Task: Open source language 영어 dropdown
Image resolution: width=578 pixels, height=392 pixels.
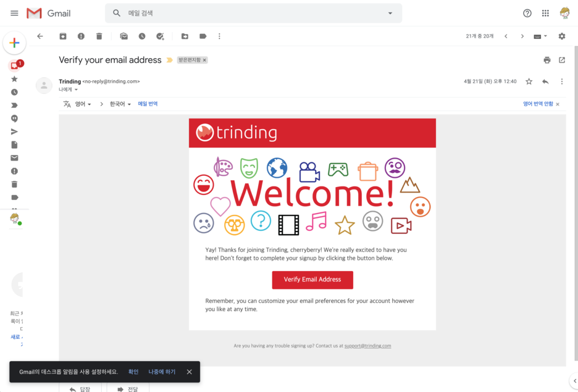Action: tap(83, 104)
